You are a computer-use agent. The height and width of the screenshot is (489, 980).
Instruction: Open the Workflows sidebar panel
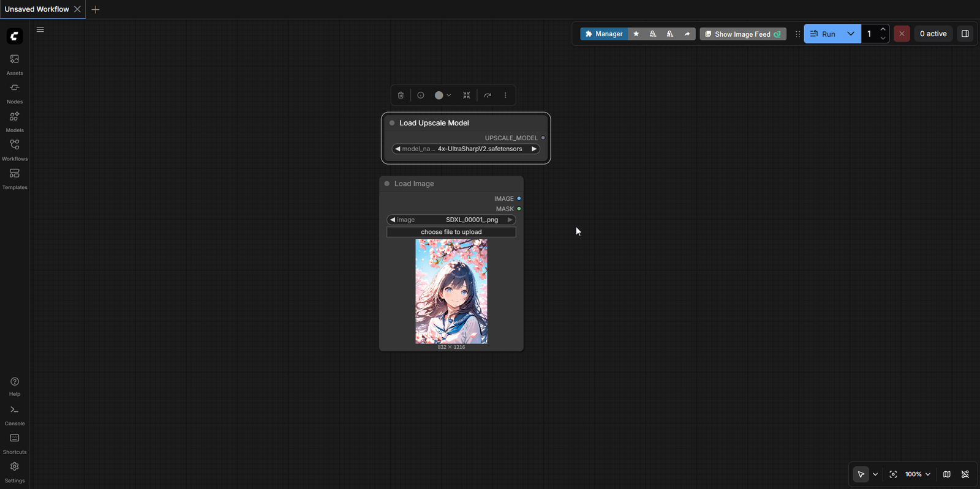15,150
